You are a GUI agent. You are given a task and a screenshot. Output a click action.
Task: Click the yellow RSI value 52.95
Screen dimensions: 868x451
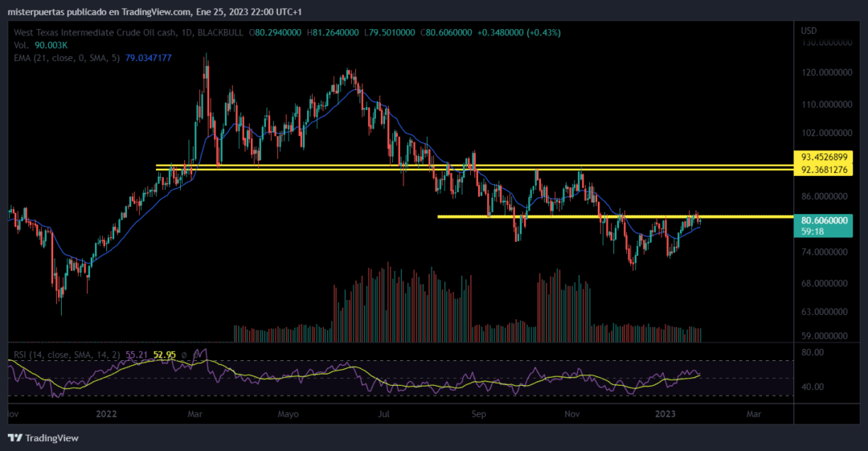click(x=165, y=354)
